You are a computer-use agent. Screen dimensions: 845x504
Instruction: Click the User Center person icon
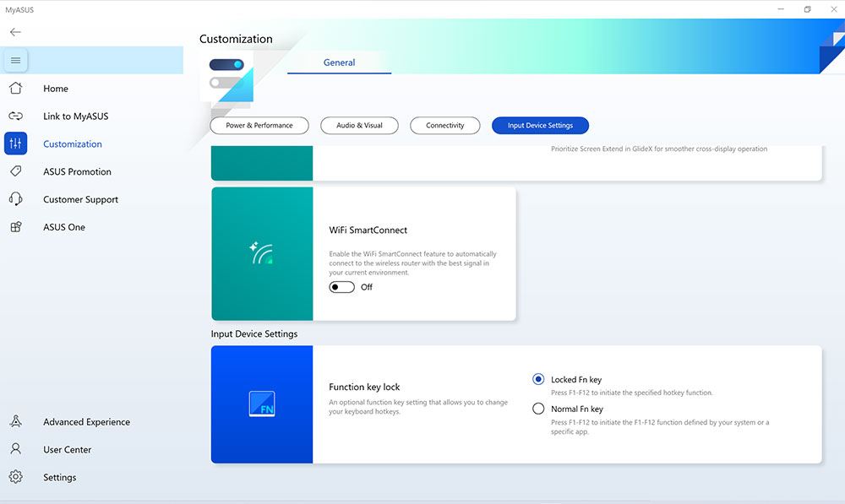[x=15, y=449]
